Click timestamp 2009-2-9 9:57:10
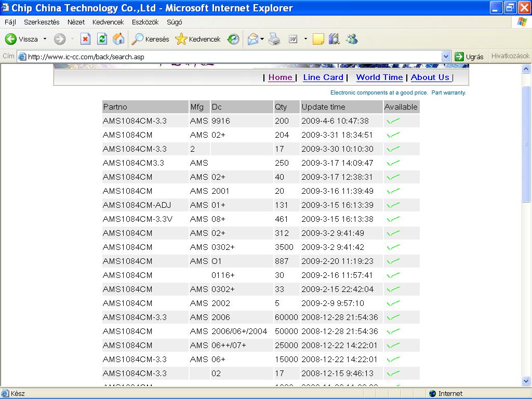The height and width of the screenshot is (399, 532). click(x=332, y=303)
